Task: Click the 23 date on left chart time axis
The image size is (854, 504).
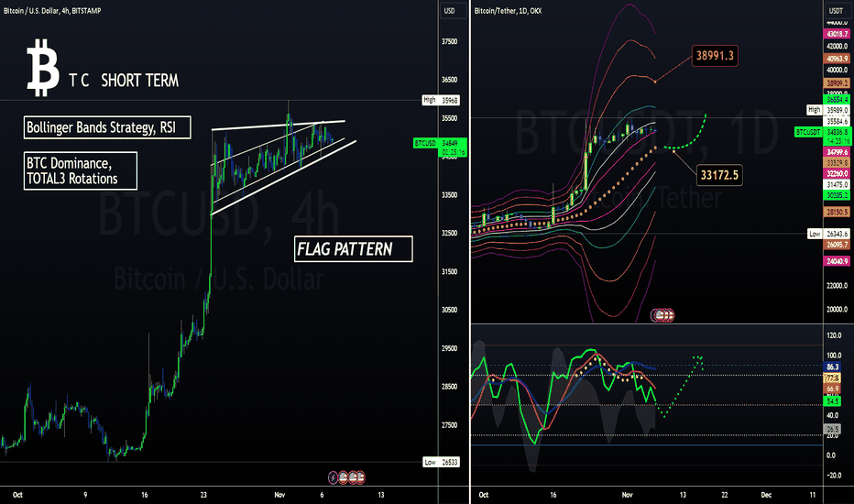Action: pyautogui.click(x=203, y=495)
